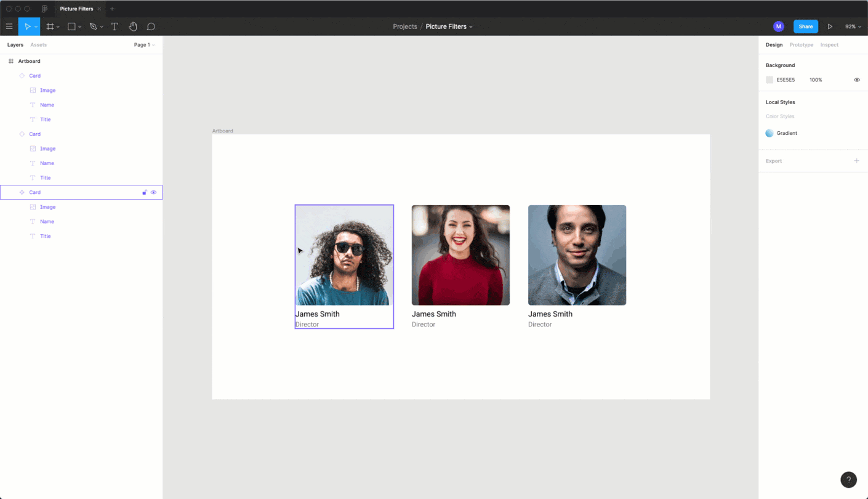Open the Inspect tab
This screenshot has width=868, height=499.
(829, 45)
